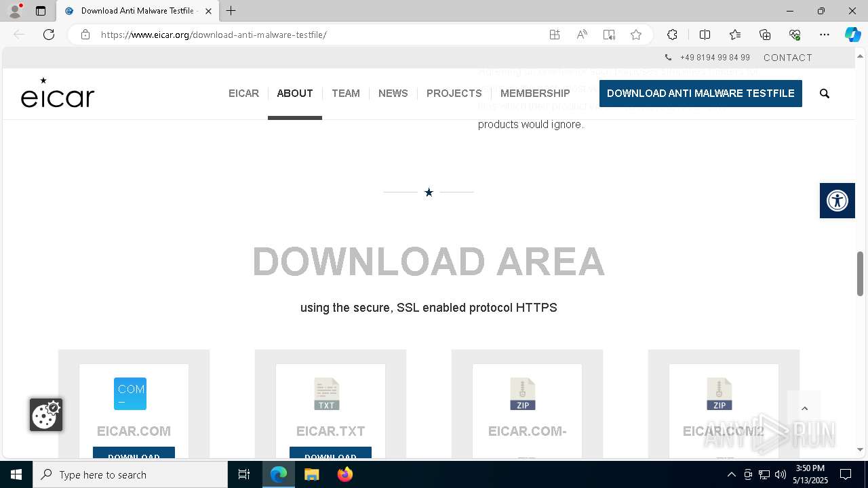Viewport: 868px width, 488px height.
Task: Open a new browser tab
Action: (x=231, y=11)
